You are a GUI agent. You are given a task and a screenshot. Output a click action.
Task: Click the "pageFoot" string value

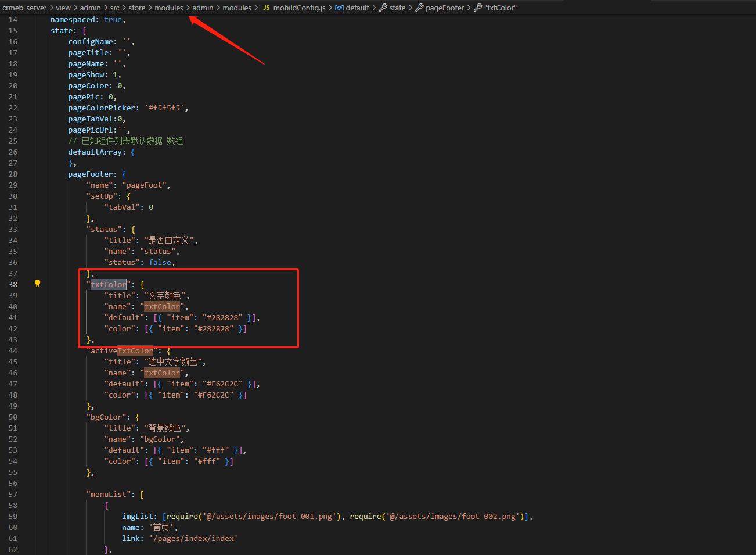[x=145, y=185]
